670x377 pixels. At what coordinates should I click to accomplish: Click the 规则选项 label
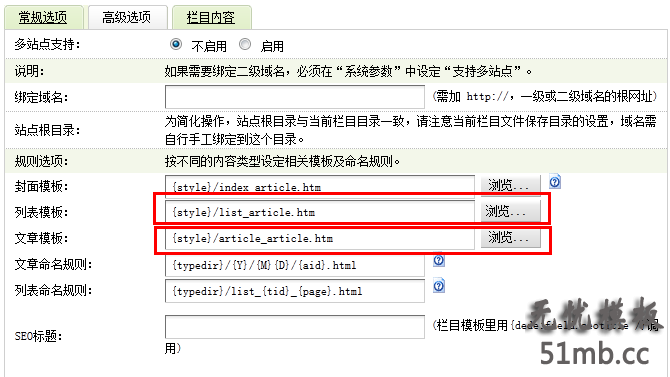point(41,161)
